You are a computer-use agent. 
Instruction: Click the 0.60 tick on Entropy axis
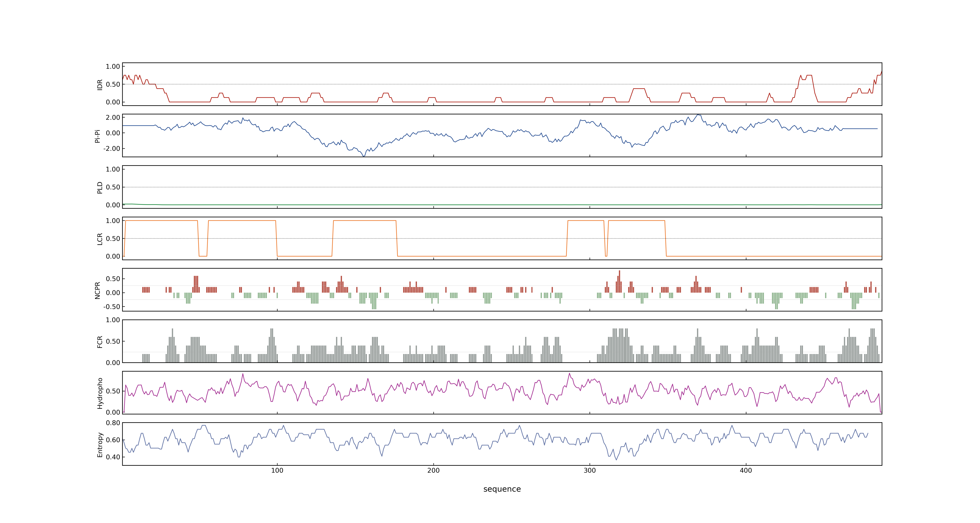pyautogui.click(x=113, y=440)
